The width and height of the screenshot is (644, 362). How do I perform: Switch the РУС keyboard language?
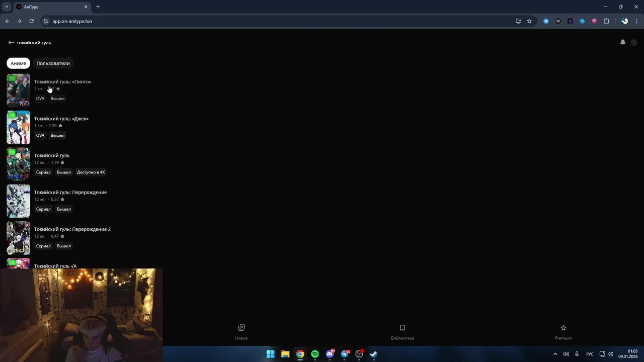point(590,354)
